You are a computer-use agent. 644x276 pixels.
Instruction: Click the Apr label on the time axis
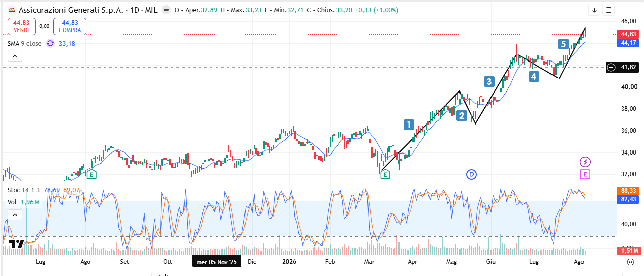click(x=412, y=262)
